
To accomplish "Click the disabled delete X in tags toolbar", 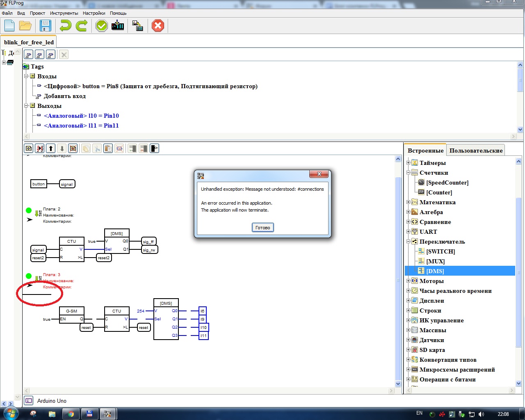I will tap(64, 55).
